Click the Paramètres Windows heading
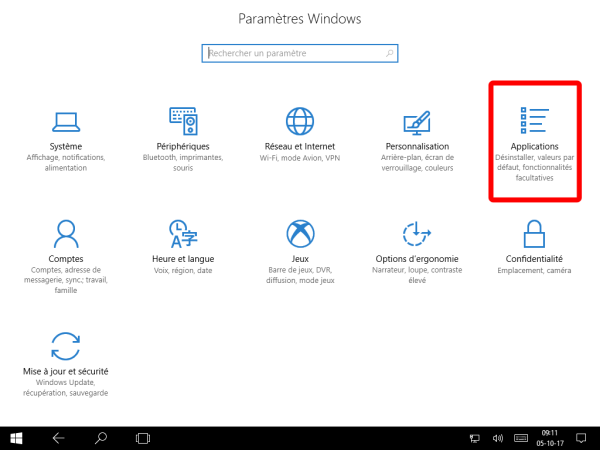The height and width of the screenshot is (450, 600). [300, 19]
